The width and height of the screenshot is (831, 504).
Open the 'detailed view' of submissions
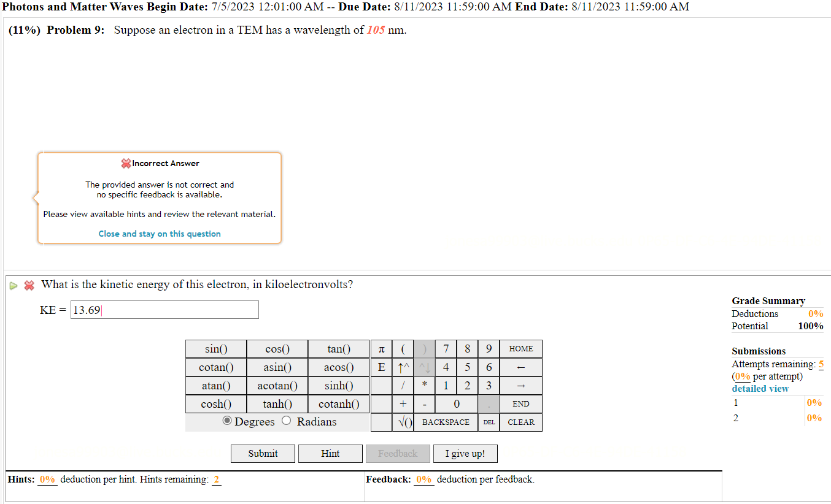coord(760,388)
